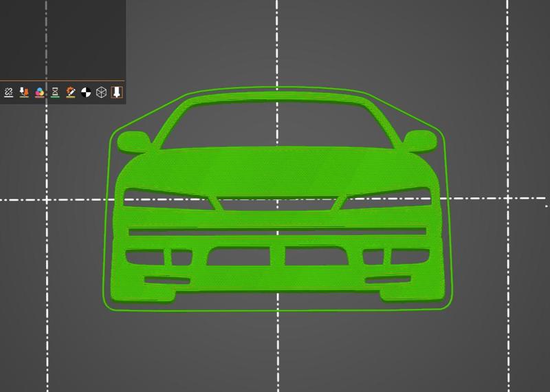The image size is (550, 392).
Task: Toggle color changes visibility icon
Action: [x=40, y=92]
